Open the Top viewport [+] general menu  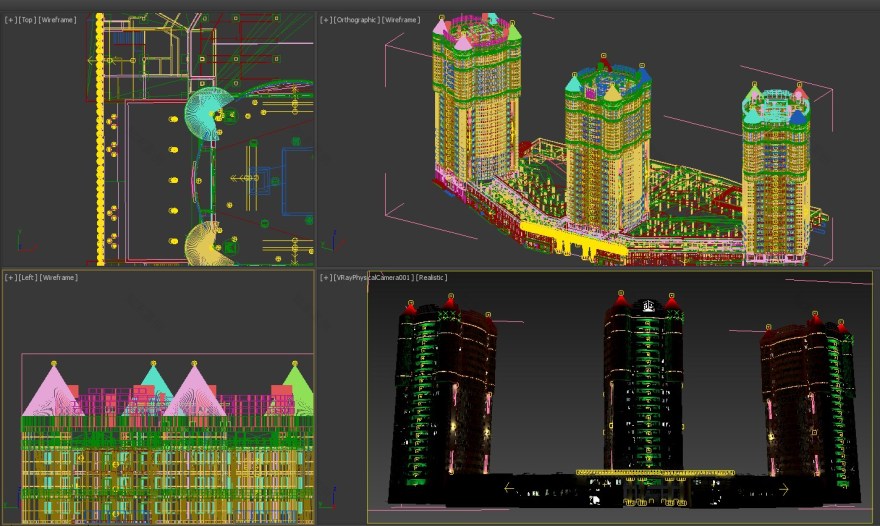pos(10,20)
